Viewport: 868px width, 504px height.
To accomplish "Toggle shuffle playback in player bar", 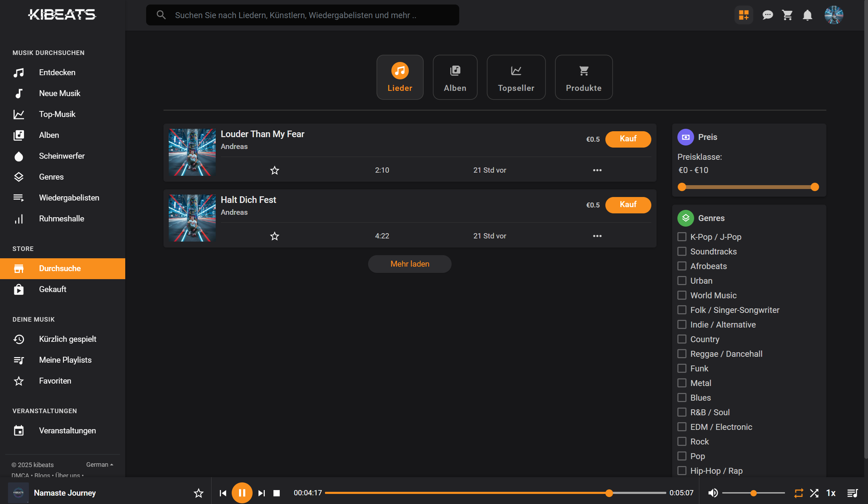I will click(814, 493).
